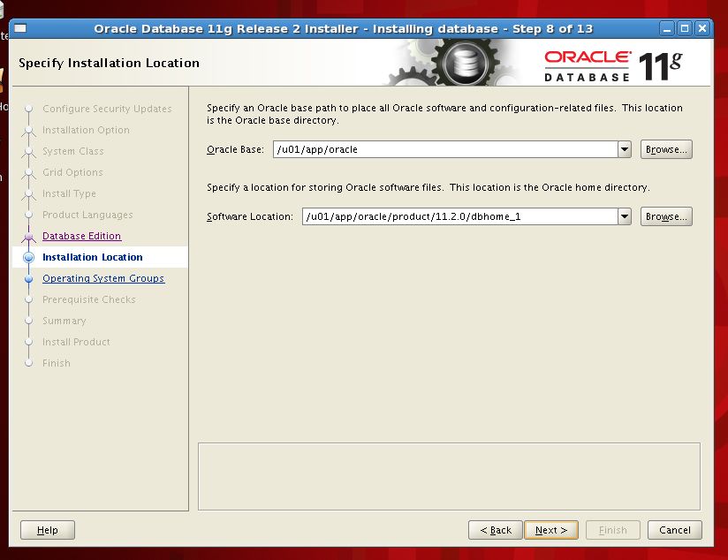Select the Installation Location step
Viewport: 728px width, 560px height.
coord(92,257)
